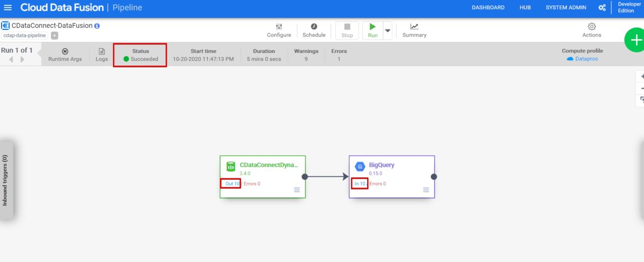The image size is (644, 262).
Task: Click the Duration 5 mins 0 secs
Action: click(x=264, y=59)
